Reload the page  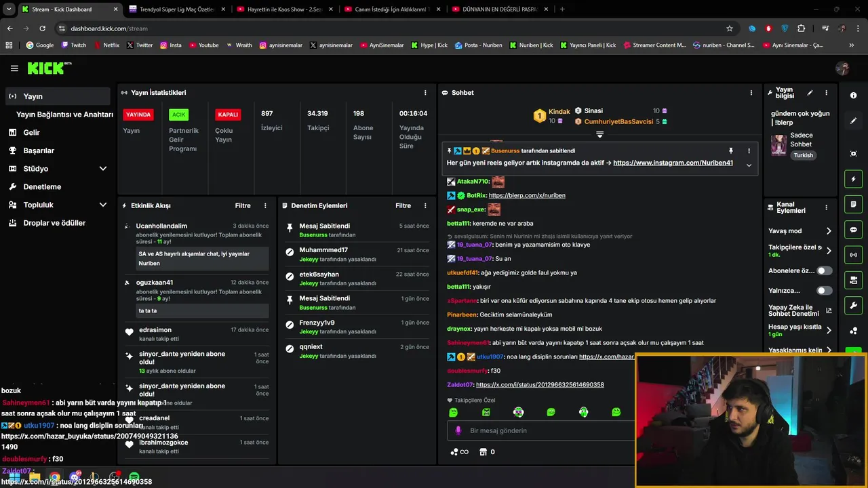pos(42,28)
